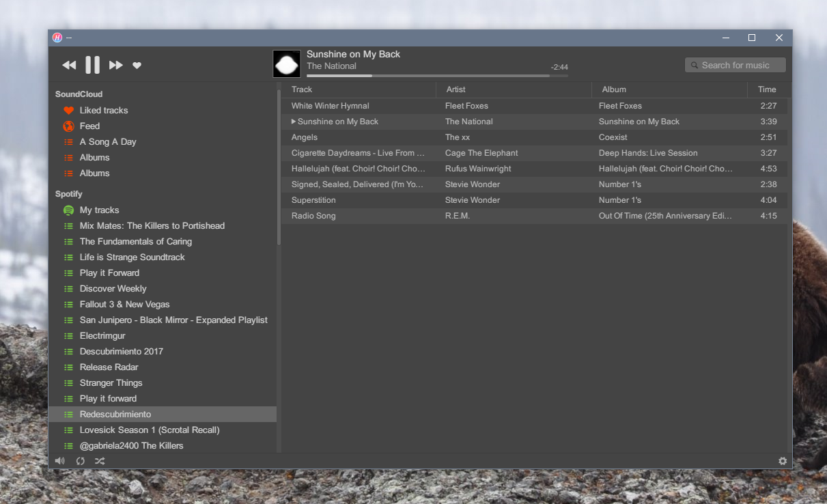Image resolution: width=827 pixels, height=504 pixels.
Task: Mute audio with the volume icon
Action: pos(59,460)
